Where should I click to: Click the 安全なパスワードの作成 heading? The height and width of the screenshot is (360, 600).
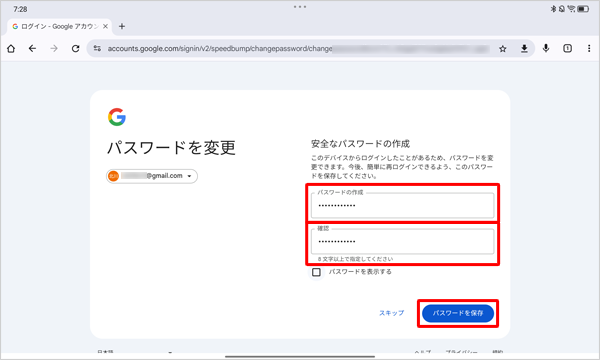[360, 144]
